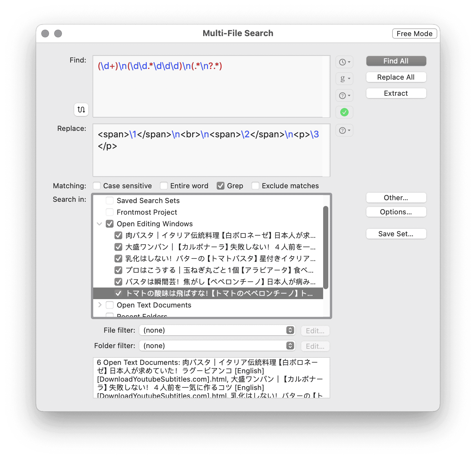Click the green pattern validity checkmark
The image size is (476, 459).
(344, 112)
